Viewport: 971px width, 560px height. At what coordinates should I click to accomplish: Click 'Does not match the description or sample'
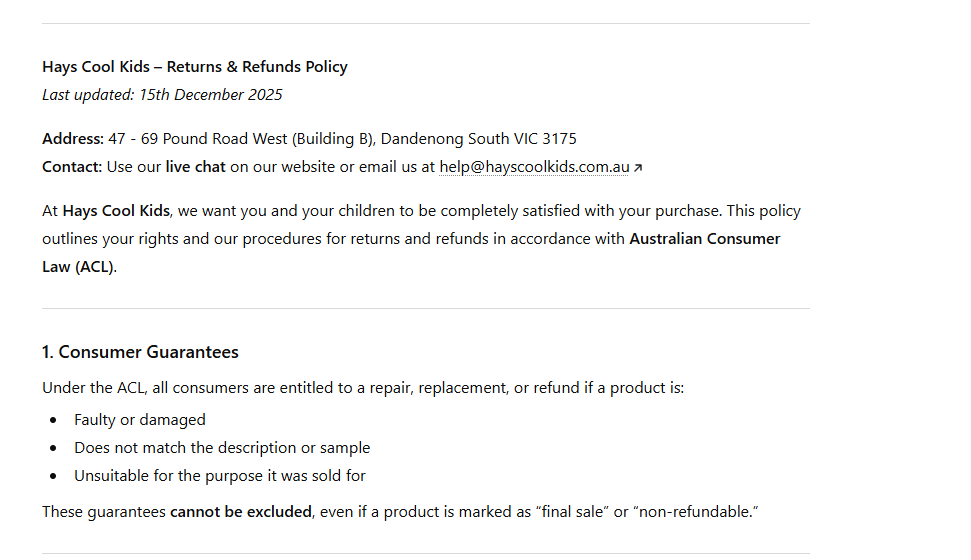click(x=222, y=448)
